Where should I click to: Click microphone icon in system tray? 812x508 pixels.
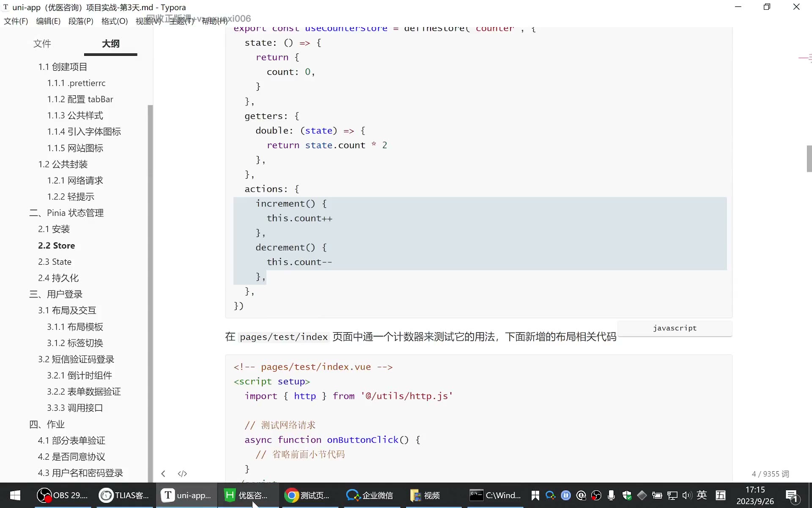click(611, 495)
